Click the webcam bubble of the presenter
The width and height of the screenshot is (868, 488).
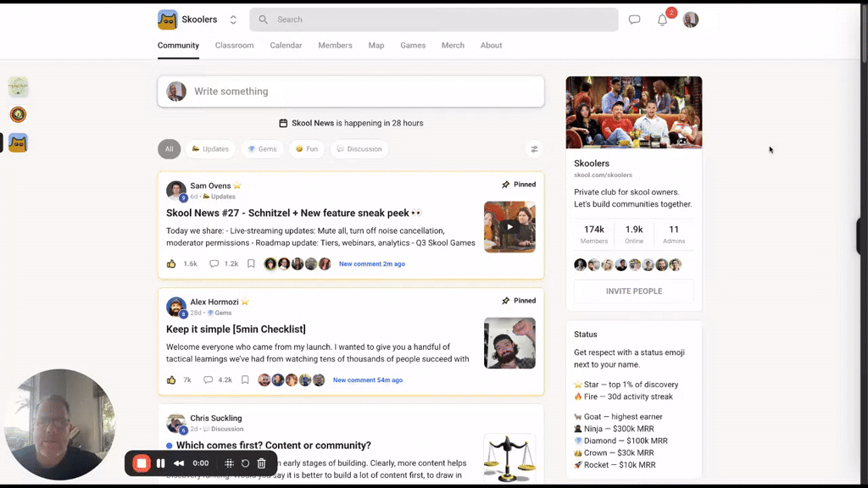coord(60,424)
